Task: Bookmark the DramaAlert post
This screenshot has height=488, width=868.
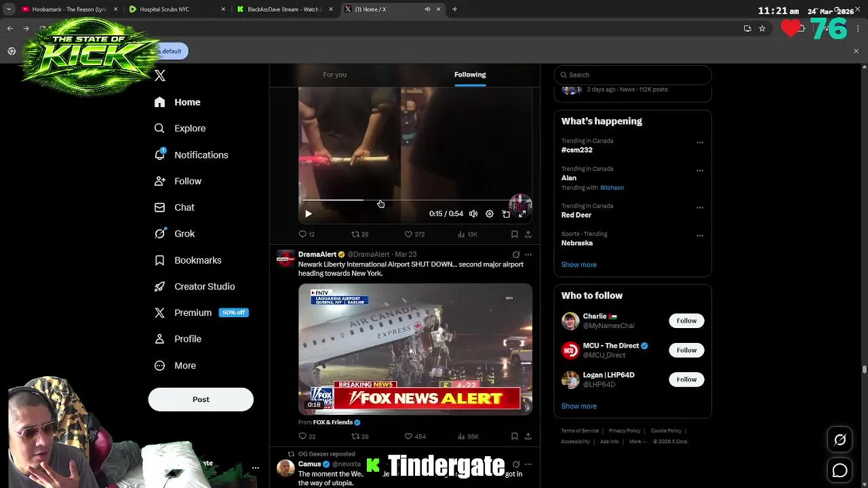Action: (515, 436)
